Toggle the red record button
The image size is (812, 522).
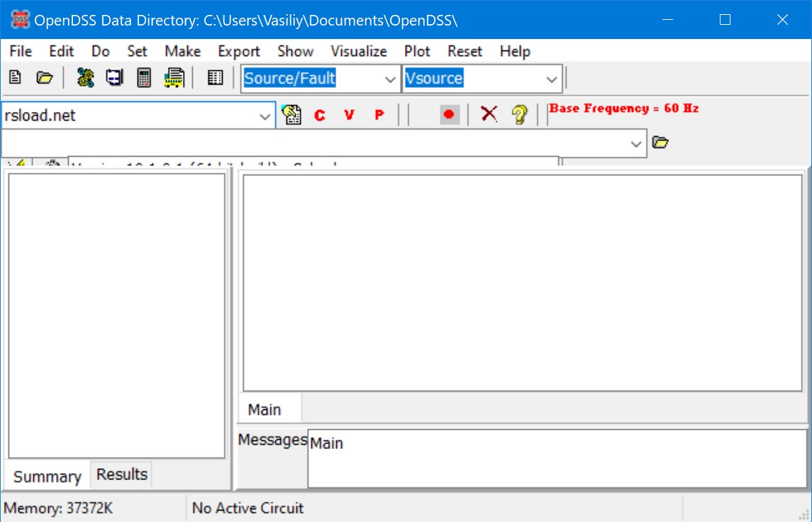tap(449, 114)
